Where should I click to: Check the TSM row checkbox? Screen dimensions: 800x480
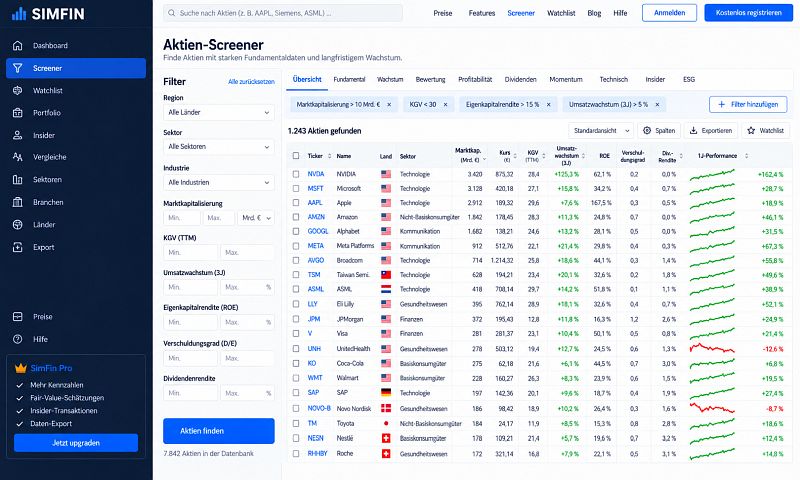point(296,274)
